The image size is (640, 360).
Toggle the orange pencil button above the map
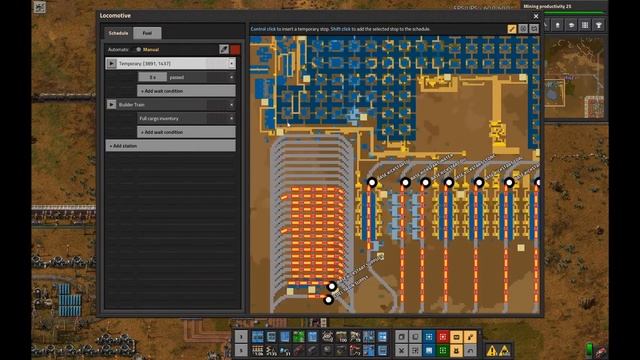tap(512, 29)
